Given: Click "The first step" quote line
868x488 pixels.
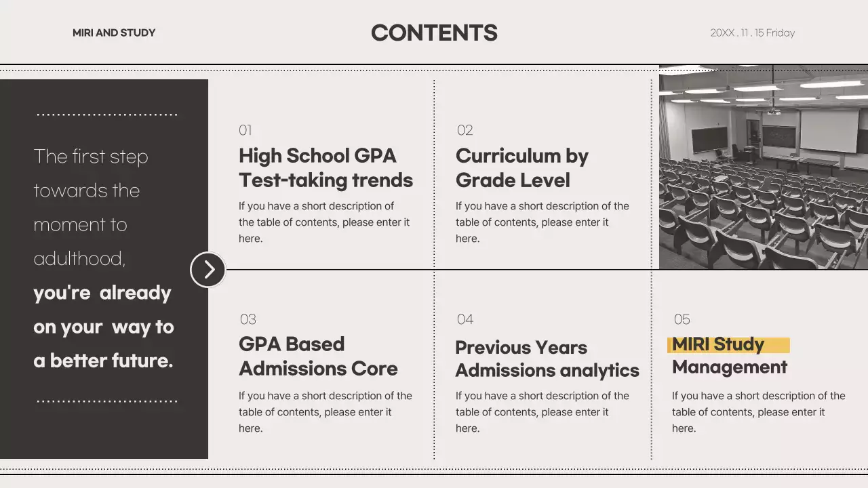Looking at the screenshot, I should [91, 157].
